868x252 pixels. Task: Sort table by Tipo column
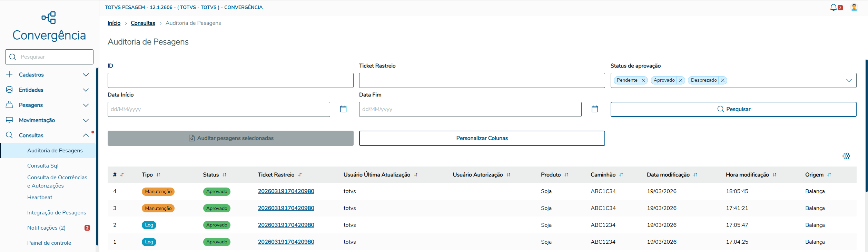(158, 175)
